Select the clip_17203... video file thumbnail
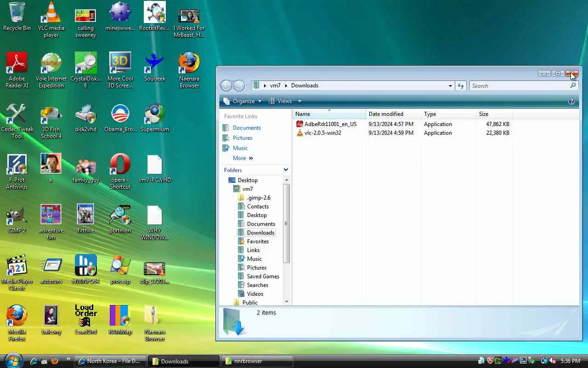The width and height of the screenshot is (588, 368). tap(155, 269)
